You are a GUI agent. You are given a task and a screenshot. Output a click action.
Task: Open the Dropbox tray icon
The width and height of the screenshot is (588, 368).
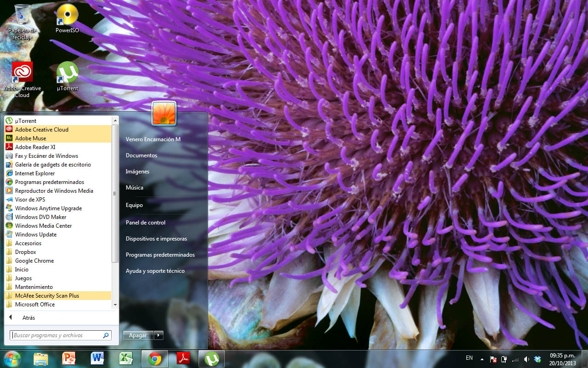tap(537, 359)
